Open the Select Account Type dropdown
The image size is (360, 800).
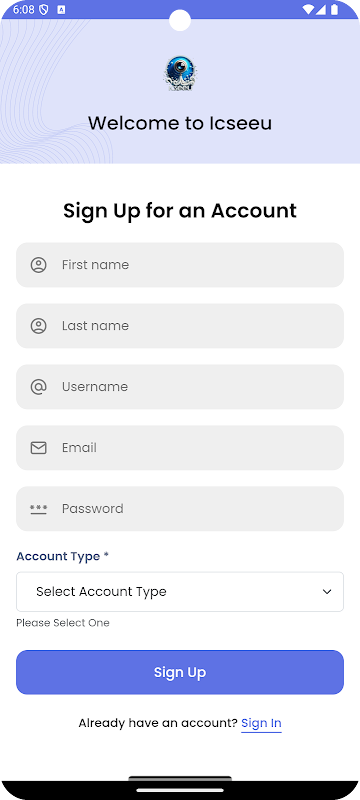[x=180, y=592]
